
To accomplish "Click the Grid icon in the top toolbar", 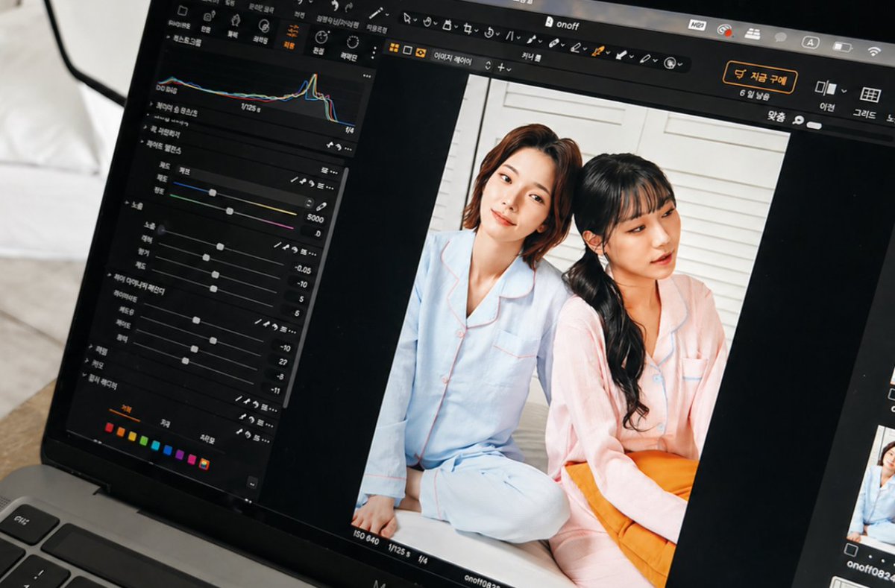I will tap(870, 95).
